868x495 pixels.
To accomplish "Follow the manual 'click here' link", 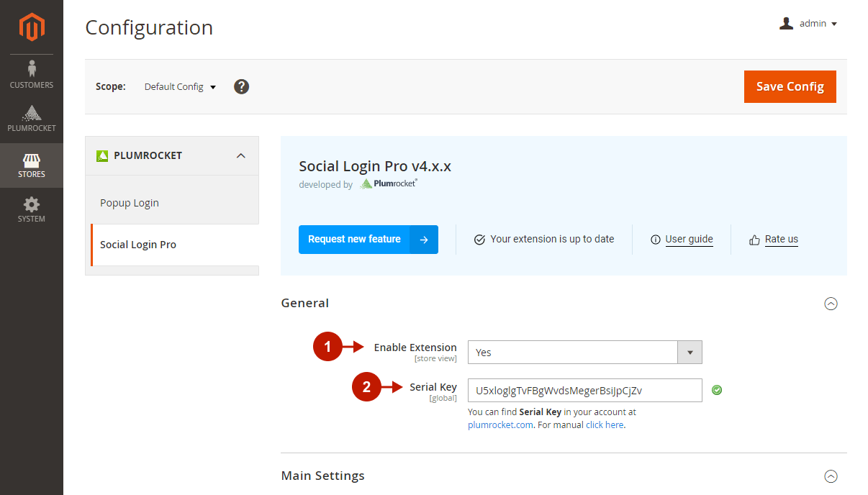I will click(x=605, y=425).
